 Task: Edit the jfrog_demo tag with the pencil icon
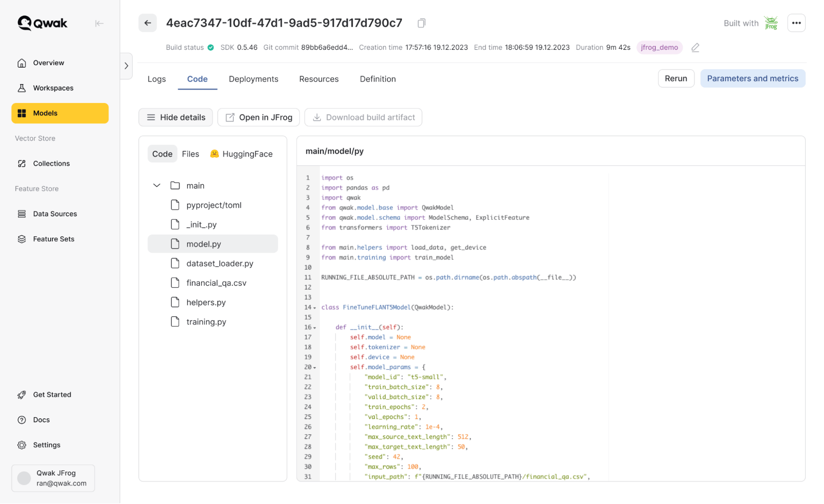point(695,47)
